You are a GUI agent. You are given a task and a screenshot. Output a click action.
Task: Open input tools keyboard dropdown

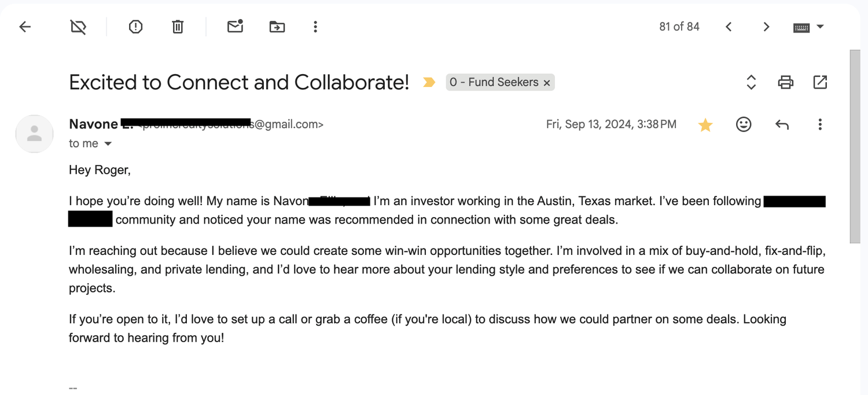[x=820, y=27]
